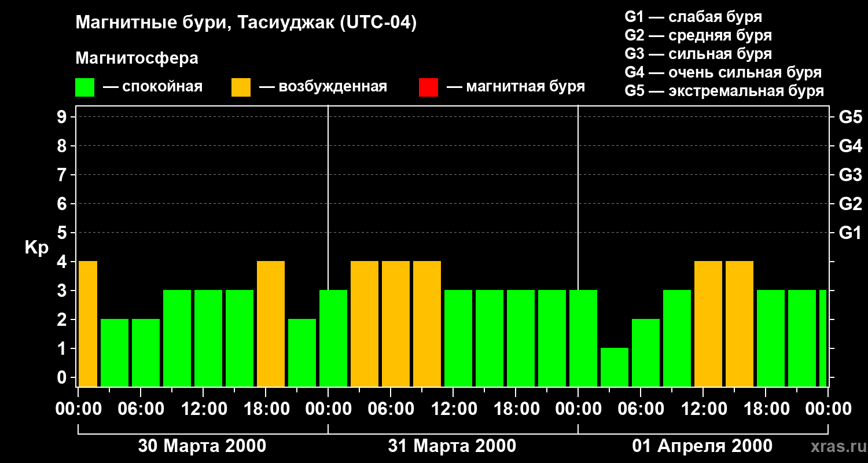Click the G5 level label on right axis
Viewport: 868px width, 463px height.
point(850,117)
